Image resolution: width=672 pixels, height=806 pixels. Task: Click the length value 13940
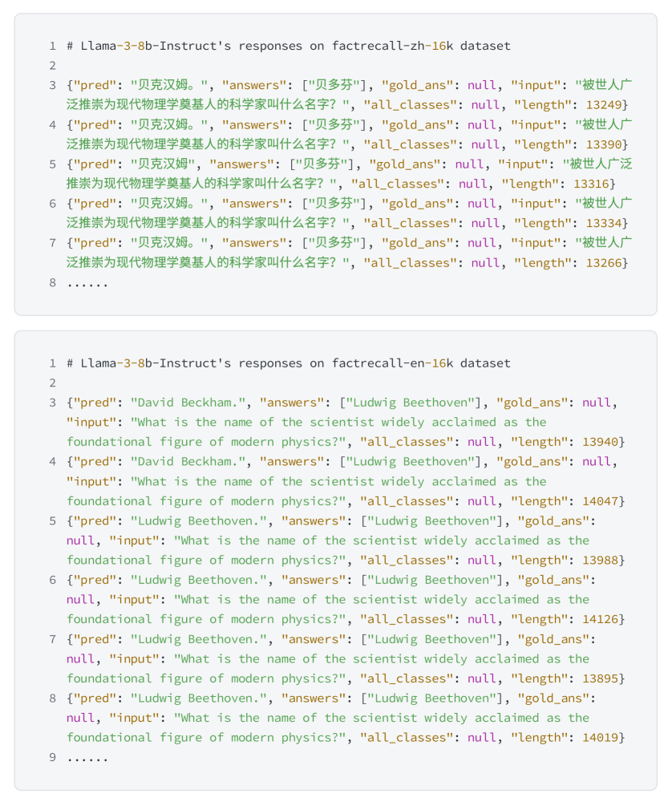pos(600,442)
